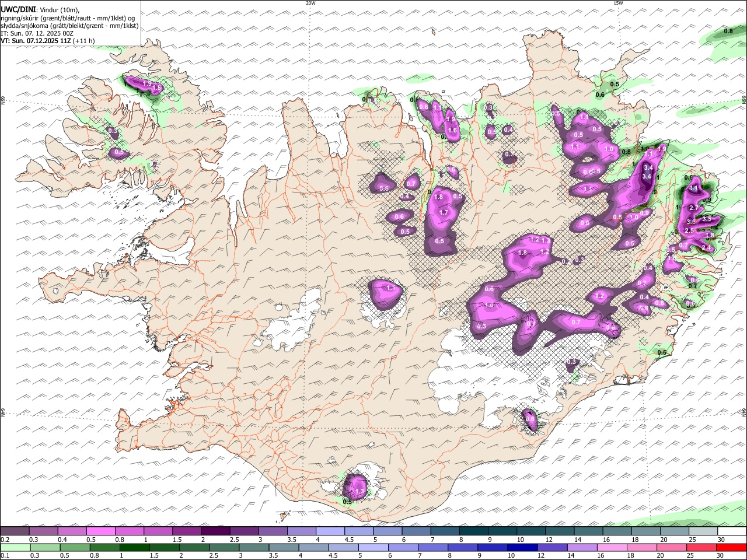
Task: Select the light lavender 4–4.5 swatch in upper legend
Action: click(x=329, y=531)
